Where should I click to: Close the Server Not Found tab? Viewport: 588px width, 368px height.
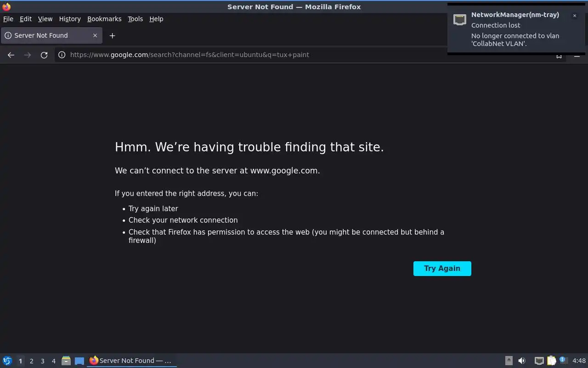(x=95, y=35)
